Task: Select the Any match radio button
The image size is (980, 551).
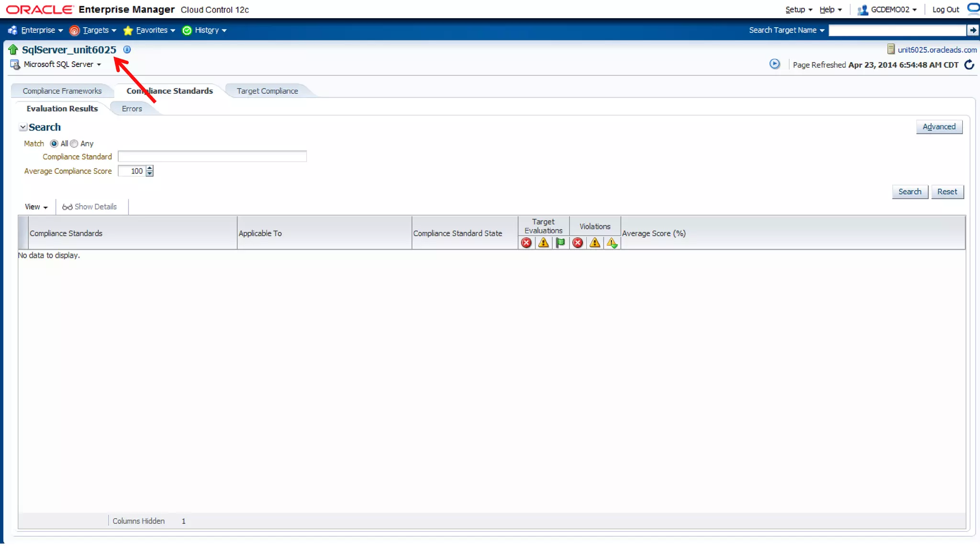Action: (x=74, y=143)
